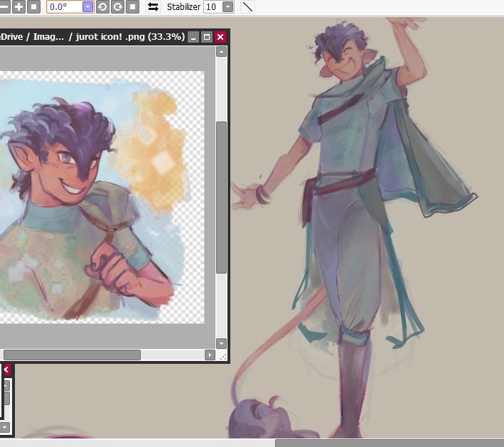The height and width of the screenshot is (447, 504).
Task: Click the Stabilizer label in toolbar
Action: click(183, 6)
